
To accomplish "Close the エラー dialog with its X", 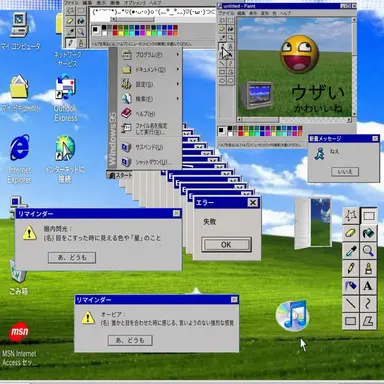I will pyautogui.click(x=253, y=202).
